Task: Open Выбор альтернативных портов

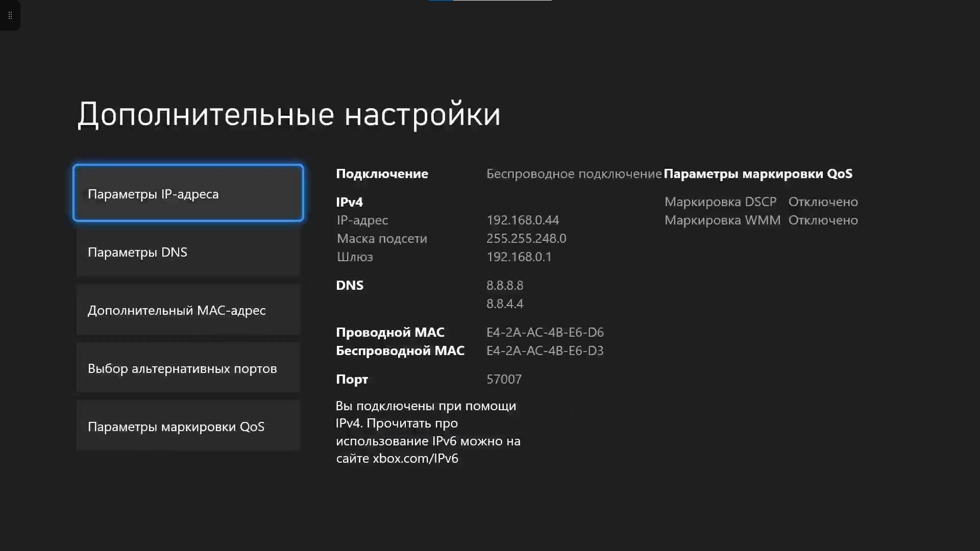Action: tap(188, 368)
